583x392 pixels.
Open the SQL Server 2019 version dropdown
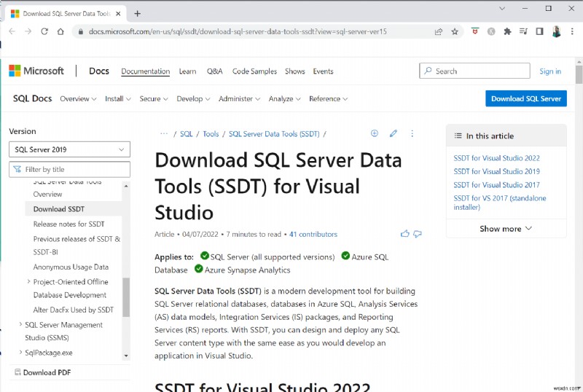pos(69,149)
